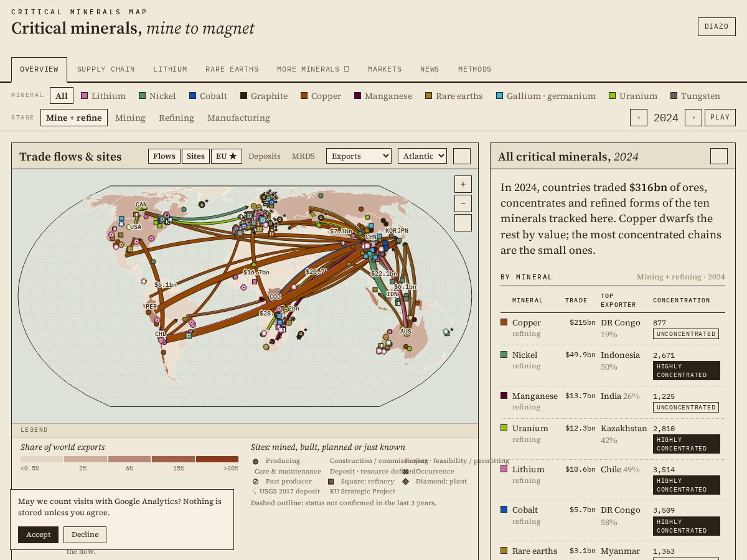Viewport: 747px width, 560px height.
Task: Filter by Tungsten in the mineral bar
Action: [695, 96]
